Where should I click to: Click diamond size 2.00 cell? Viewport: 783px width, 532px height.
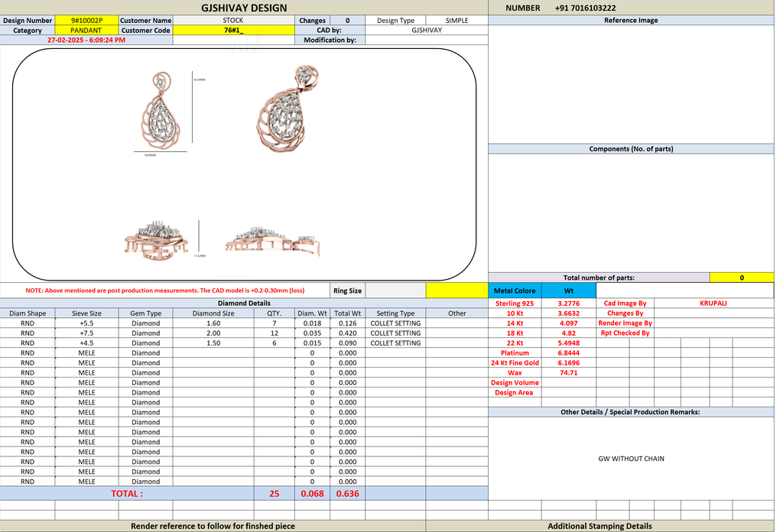coord(213,333)
